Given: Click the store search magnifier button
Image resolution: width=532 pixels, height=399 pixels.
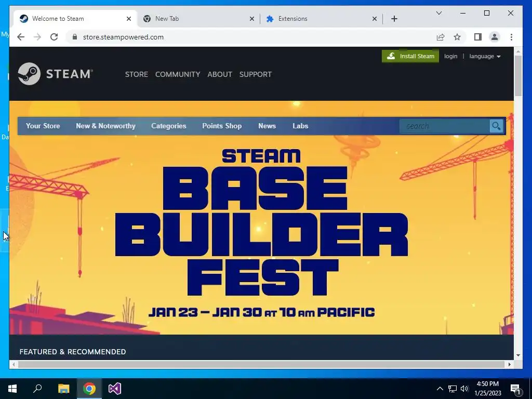Looking at the screenshot, I should tap(496, 126).
